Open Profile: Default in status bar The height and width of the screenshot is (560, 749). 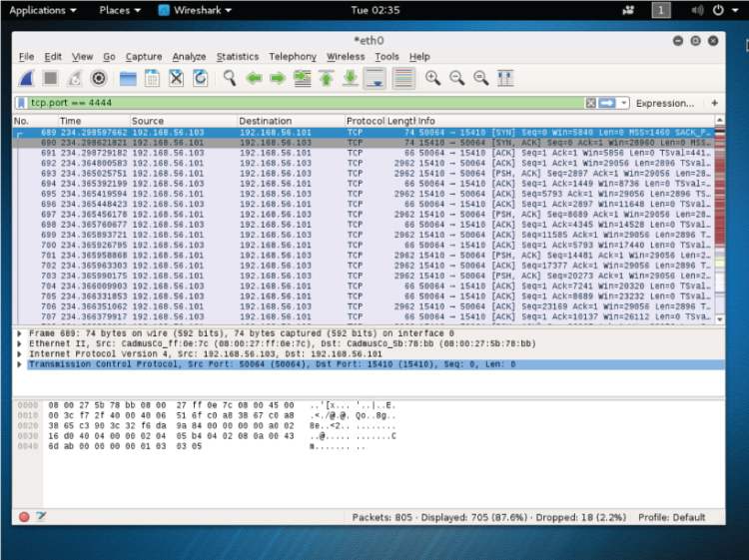[671, 517]
